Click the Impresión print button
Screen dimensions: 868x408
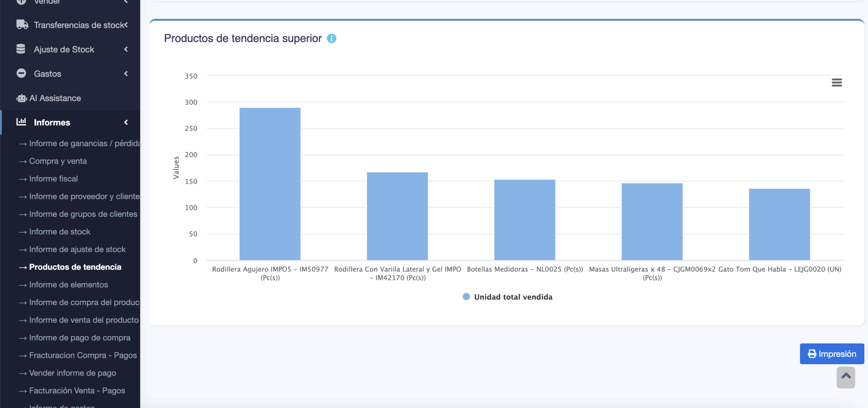tap(832, 354)
